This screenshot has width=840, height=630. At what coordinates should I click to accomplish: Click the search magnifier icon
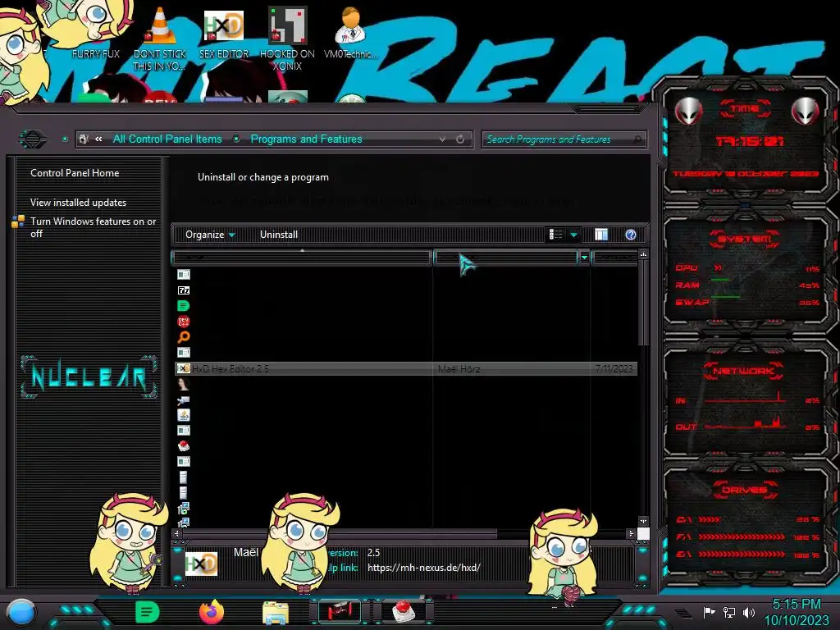pos(637,139)
